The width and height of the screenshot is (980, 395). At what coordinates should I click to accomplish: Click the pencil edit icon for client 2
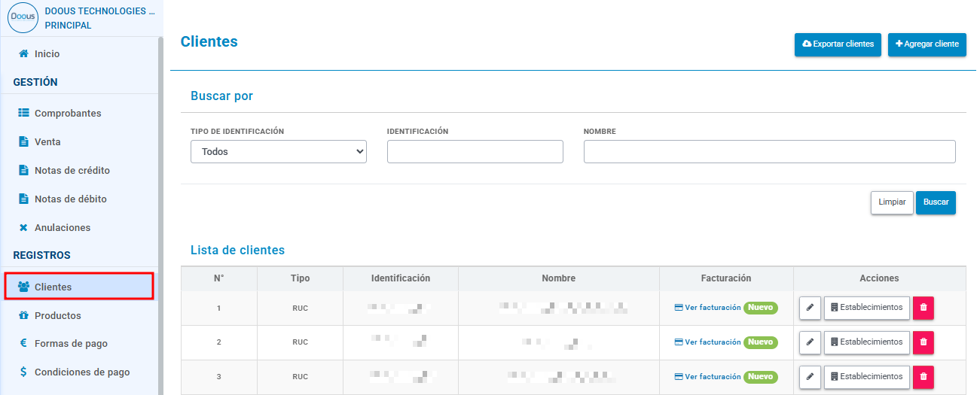click(810, 342)
